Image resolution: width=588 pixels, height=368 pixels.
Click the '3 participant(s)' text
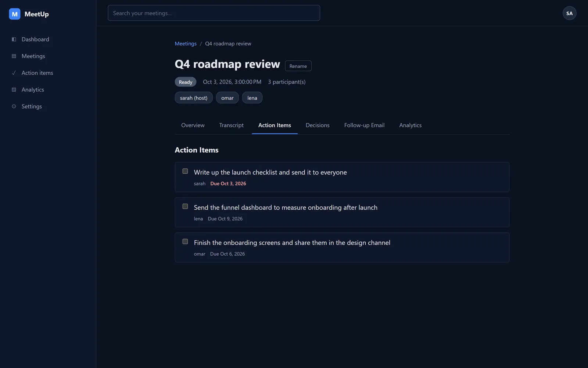pyautogui.click(x=287, y=82)
